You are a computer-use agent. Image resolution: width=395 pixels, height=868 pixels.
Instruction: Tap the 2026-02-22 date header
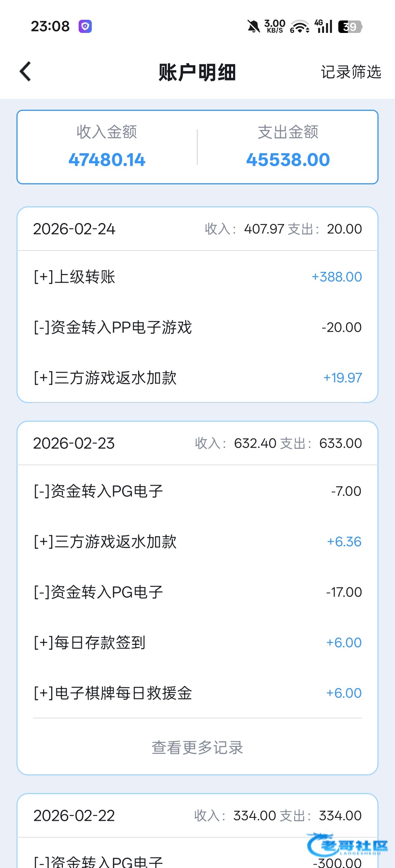pos(74,816)
